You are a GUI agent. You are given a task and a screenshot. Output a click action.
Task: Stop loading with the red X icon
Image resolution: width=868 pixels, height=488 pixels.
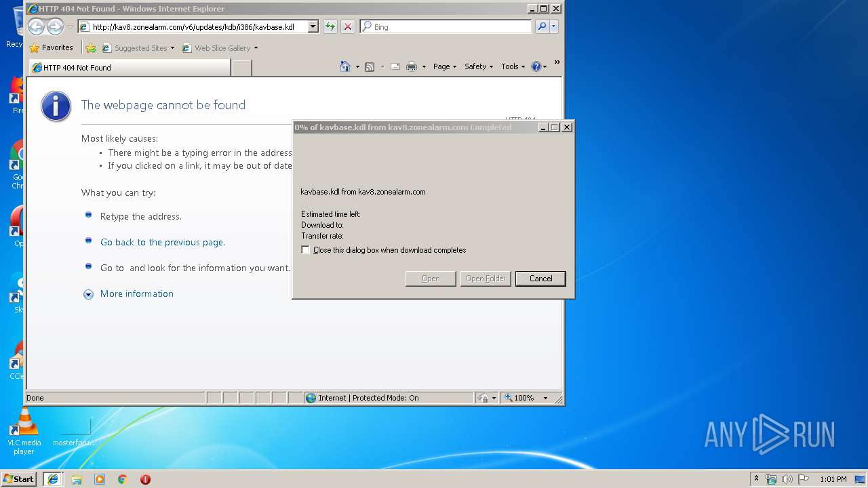(348, 26)
